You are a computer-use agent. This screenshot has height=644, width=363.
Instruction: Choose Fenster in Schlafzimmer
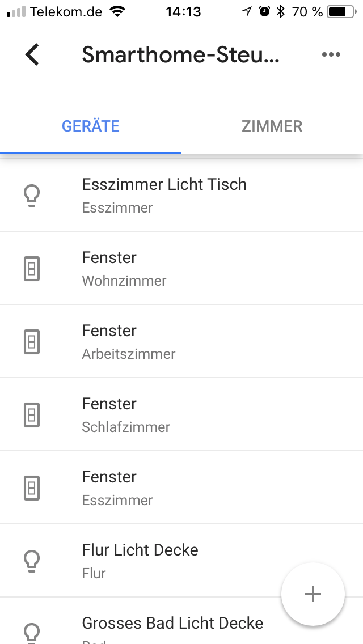126,414
